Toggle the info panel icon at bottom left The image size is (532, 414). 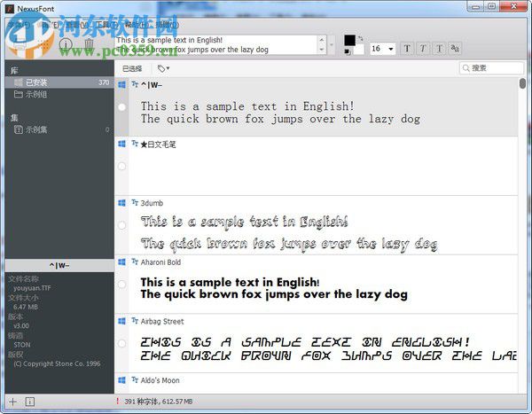tap(30, 402)
